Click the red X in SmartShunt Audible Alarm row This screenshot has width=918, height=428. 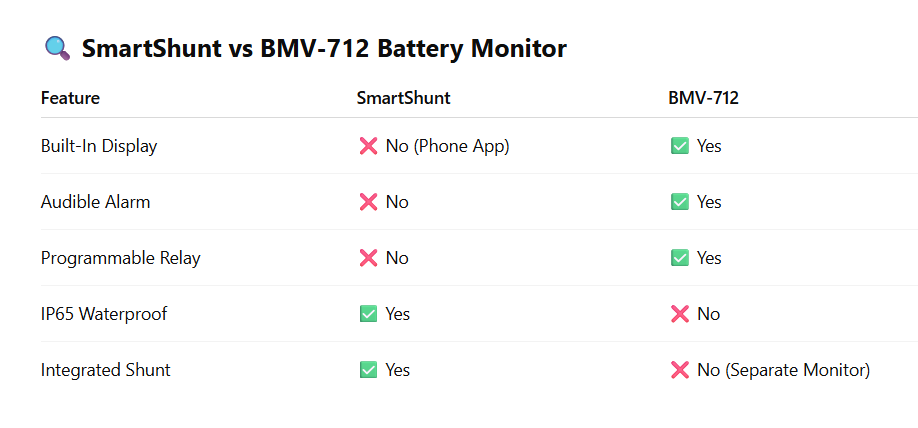[x=368, y=202]
